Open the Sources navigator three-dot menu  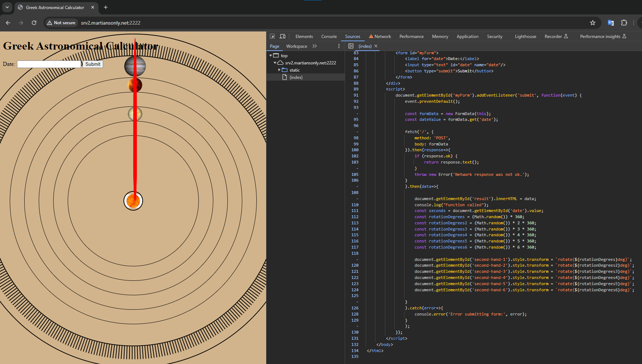click(x=339, y=46)
